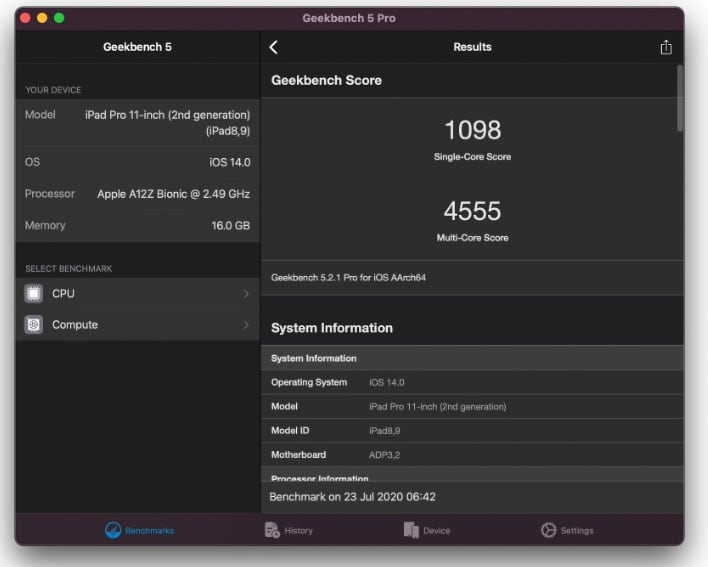
Task: Minimize the window with the yellow button
Action: coord(42,18)
